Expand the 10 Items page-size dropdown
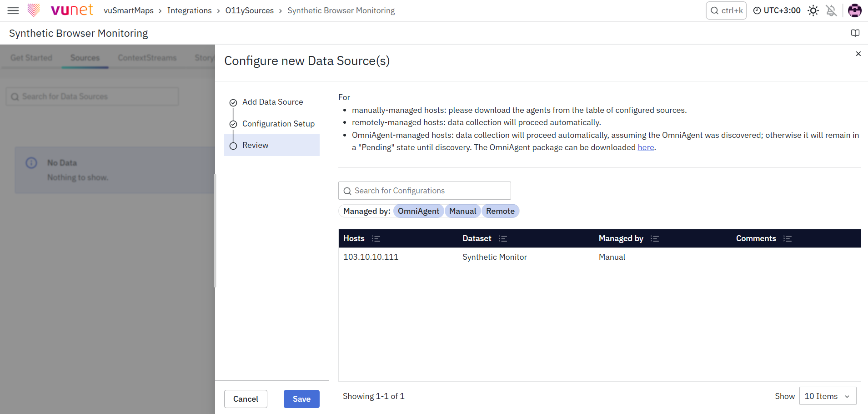Image resolution: width=868 pixels, height=414 pixels. click(x=828, y=396)
